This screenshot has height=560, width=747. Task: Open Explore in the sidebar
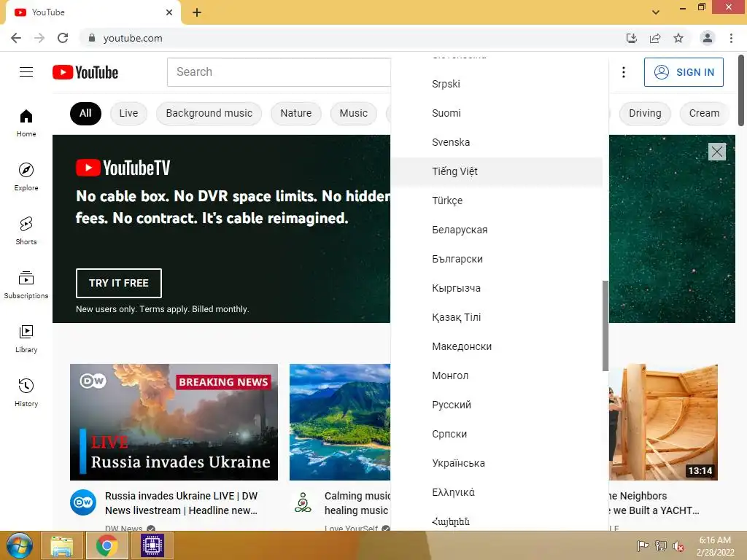click(26, 176)
